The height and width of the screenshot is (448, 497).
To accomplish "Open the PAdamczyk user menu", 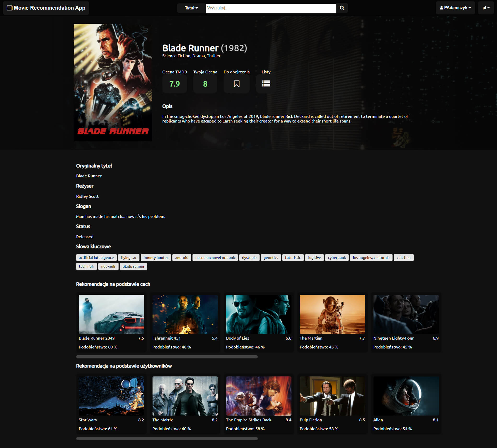I will click(x=455, y=8).
